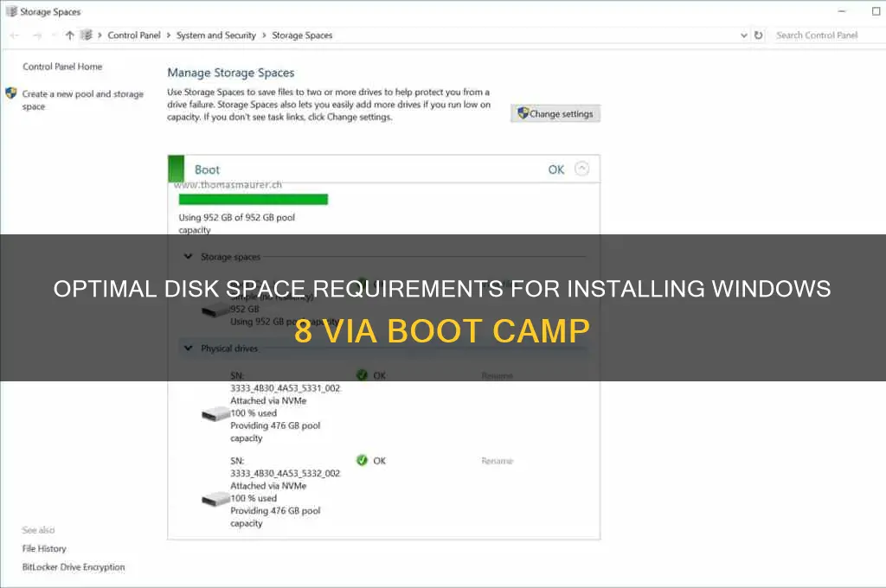Click the Manage Storage Spaces heading
The image size is (886, 588).
(x=230, y=73)
